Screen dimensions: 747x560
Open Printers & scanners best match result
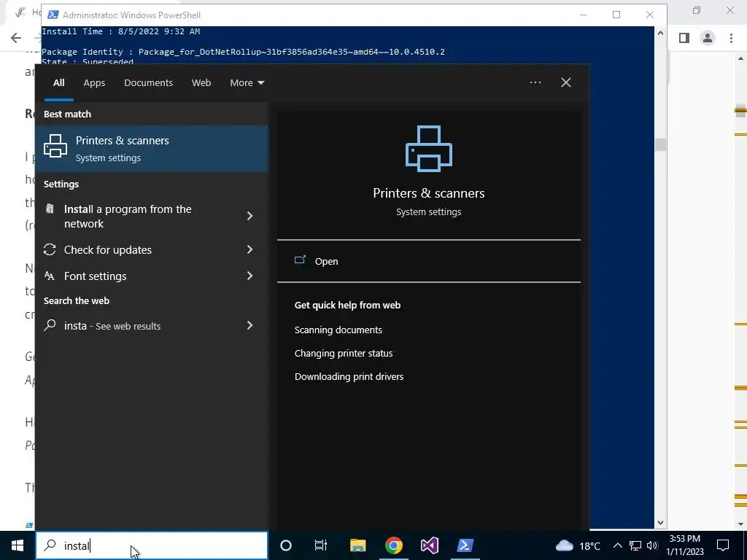(x=152, y=149)
